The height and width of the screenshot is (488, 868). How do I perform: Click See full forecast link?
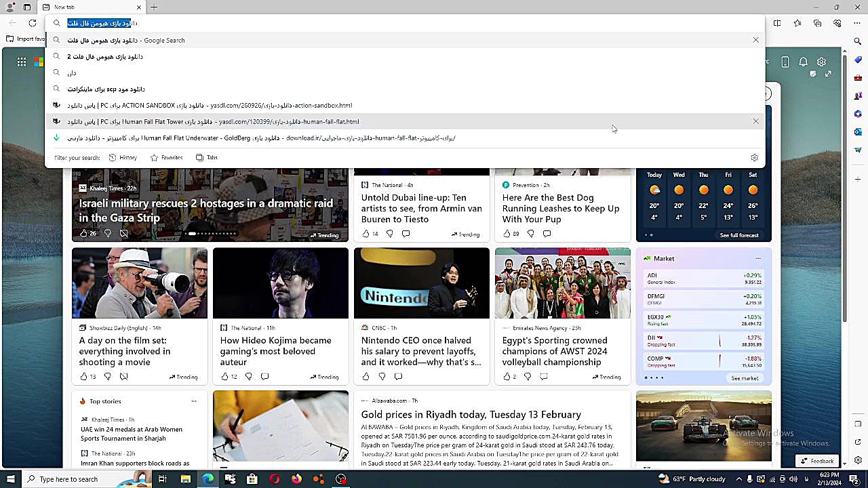pos(739,235)
